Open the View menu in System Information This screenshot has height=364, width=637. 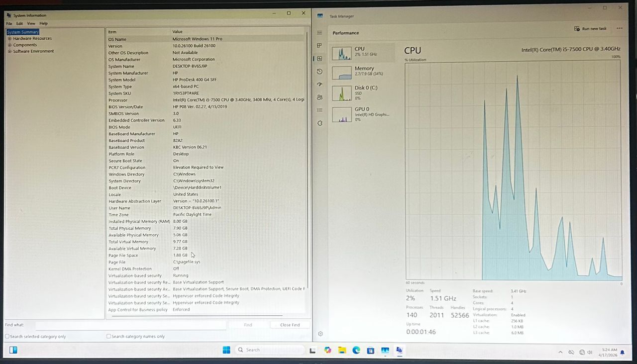click(x=31, y=23)
